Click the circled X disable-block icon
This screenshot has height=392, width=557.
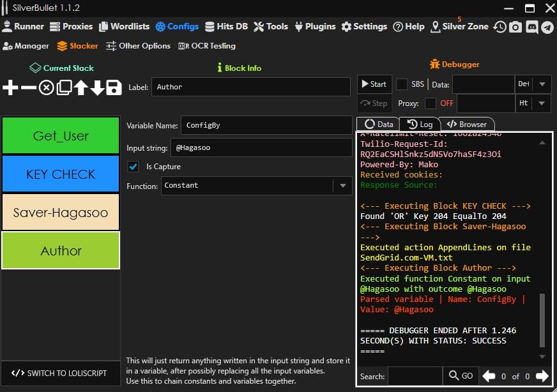(x=46, y=88)
